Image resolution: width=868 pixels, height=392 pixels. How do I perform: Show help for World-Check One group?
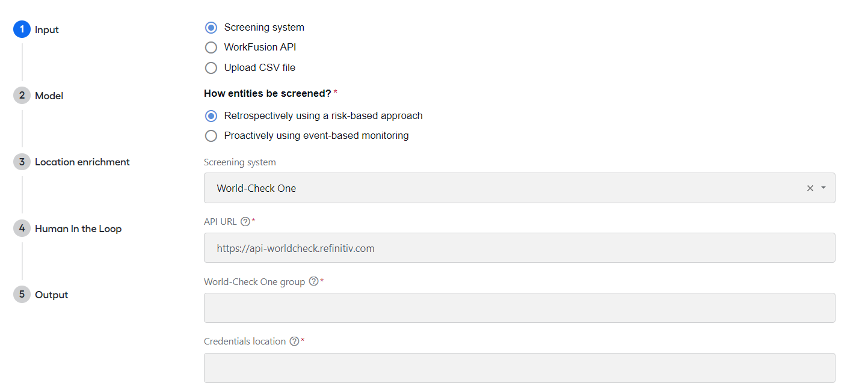313,281
